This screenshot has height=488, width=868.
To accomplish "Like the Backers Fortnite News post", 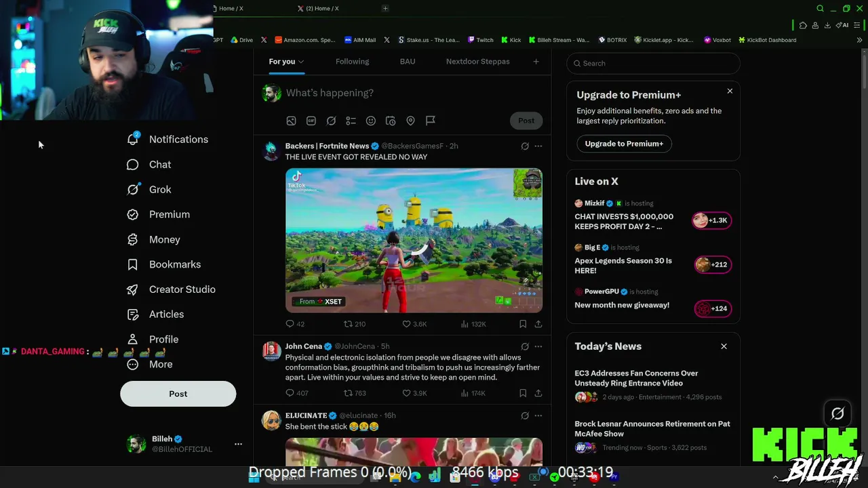I will coord(414,324).
